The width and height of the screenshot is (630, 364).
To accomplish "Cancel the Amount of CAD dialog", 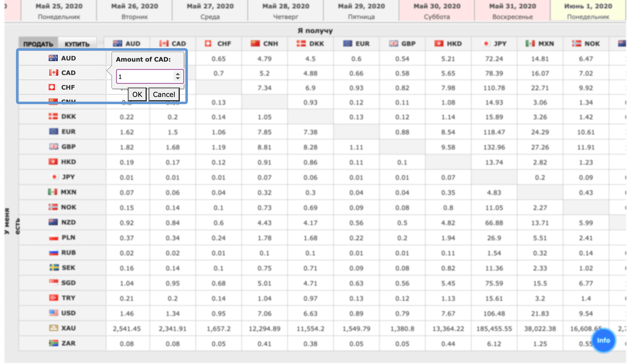I will pyautogui.click(x=164, y=94).
